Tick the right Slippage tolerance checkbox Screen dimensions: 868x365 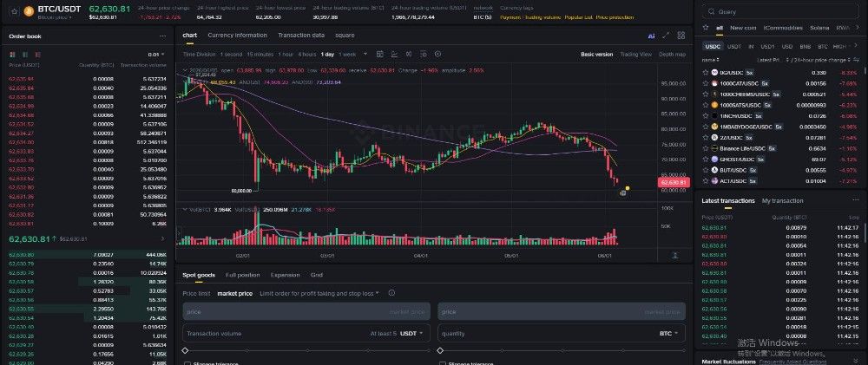(x=443, y=363)
